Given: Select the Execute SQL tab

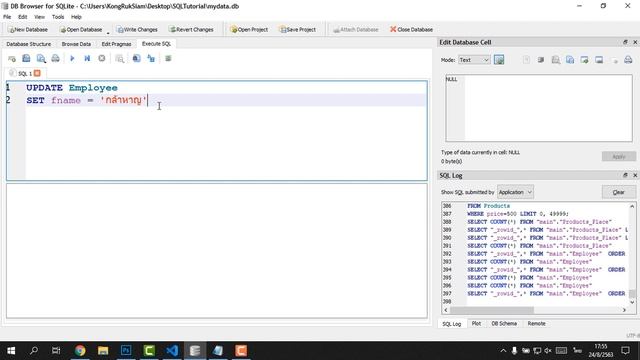Looking at the screenshot, I should click(156, 44).
